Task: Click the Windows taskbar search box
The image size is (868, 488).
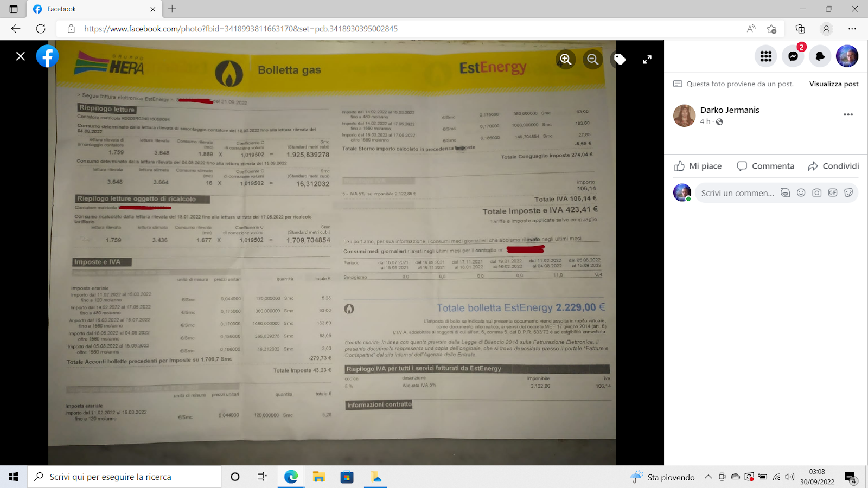Action: click(124, 477)
